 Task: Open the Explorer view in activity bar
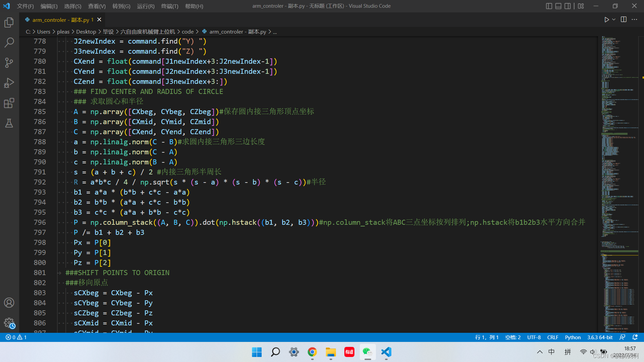pyautogui.click(x=9, y=22)
